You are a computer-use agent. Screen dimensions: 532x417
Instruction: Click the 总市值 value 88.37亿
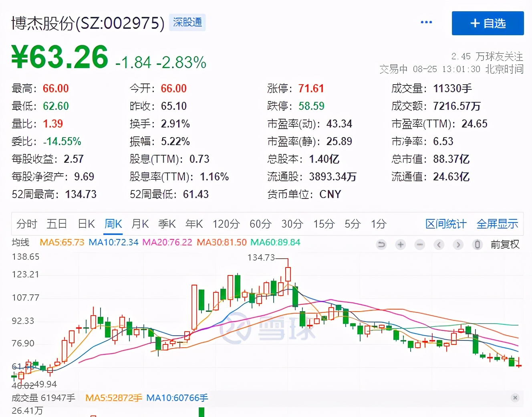pos(451,159)
